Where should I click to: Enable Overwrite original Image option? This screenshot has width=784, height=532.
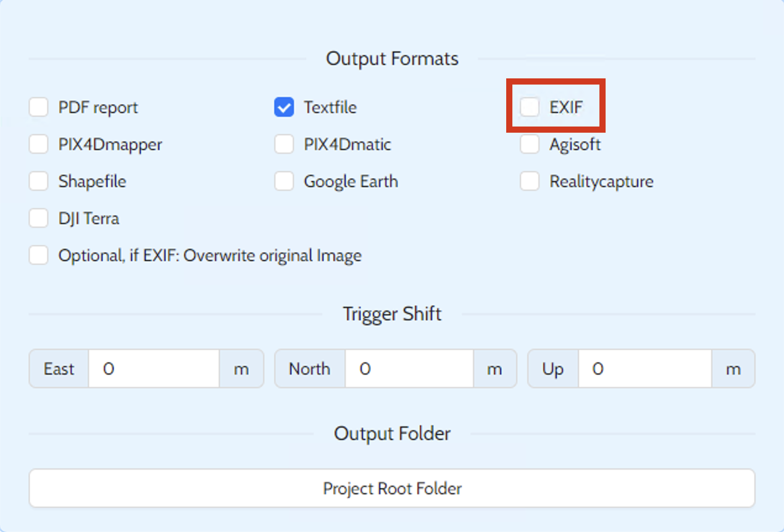38,256
